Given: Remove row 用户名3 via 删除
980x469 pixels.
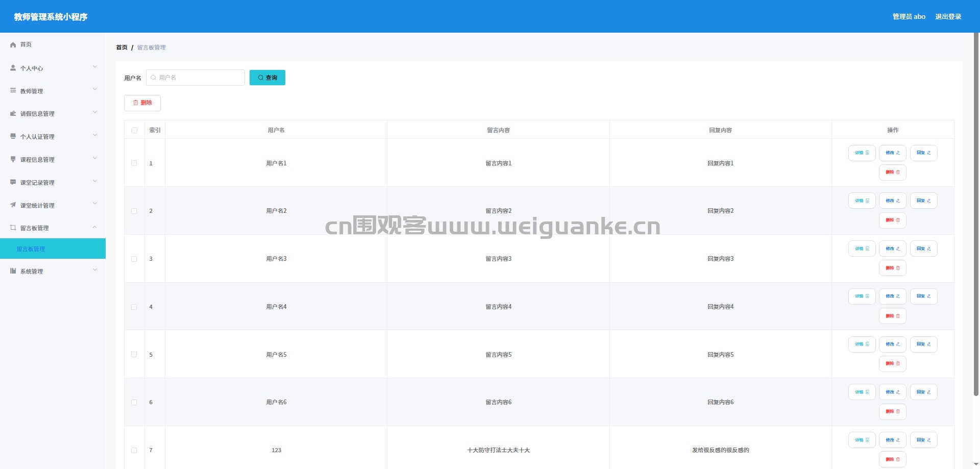Looking at the screenshot, I should (x=892, y=268).
